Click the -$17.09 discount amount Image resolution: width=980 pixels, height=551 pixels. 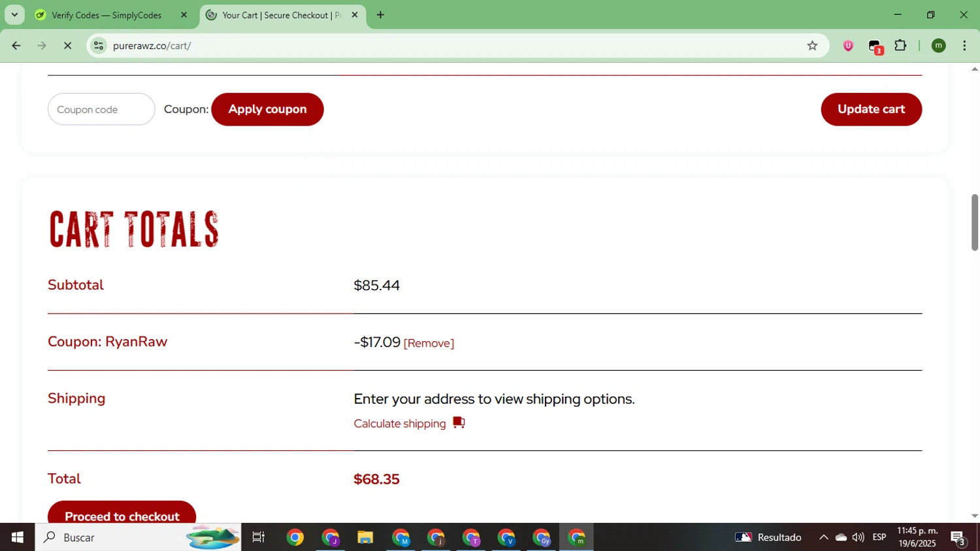(377, 342)
